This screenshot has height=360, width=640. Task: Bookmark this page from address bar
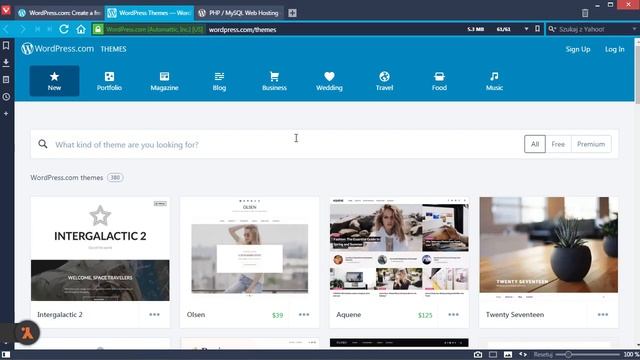pyautogui.click(x=538, y=29)
